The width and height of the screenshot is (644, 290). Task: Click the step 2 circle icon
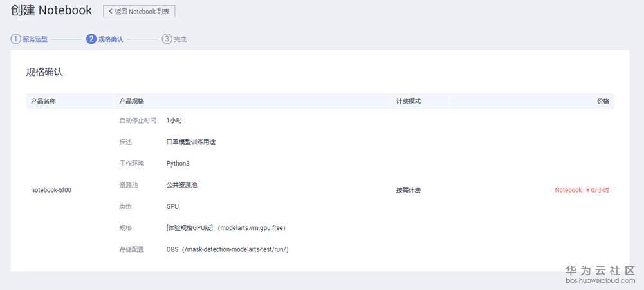tap(91, 39)
